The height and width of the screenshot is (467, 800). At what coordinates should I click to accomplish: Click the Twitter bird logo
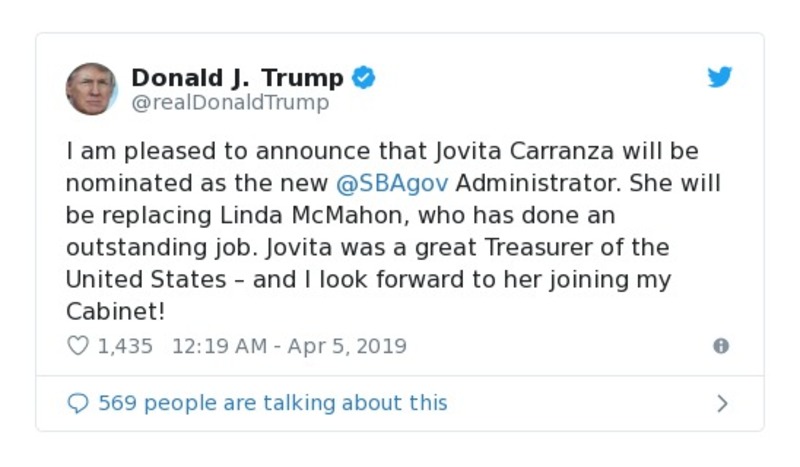720,78
